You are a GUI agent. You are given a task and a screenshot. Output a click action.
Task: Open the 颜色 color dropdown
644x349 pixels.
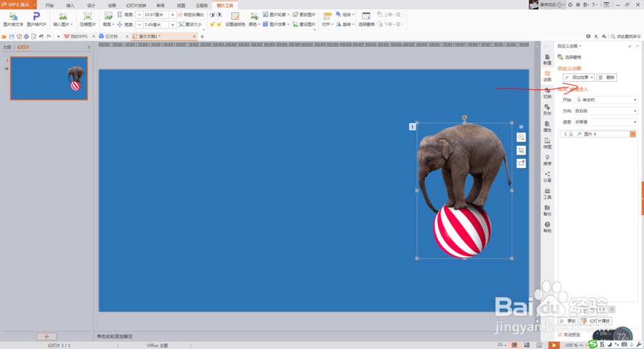(x=254, y=19)
